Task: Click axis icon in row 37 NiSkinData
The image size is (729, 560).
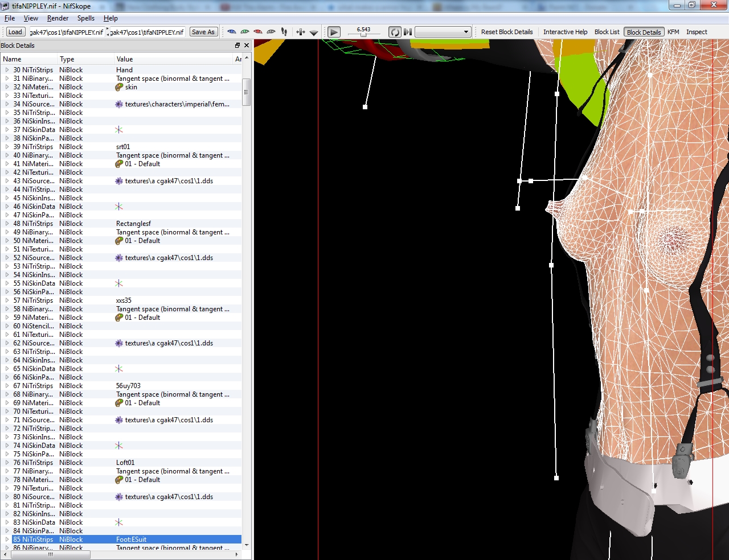Action: click(x=119, y=130)
